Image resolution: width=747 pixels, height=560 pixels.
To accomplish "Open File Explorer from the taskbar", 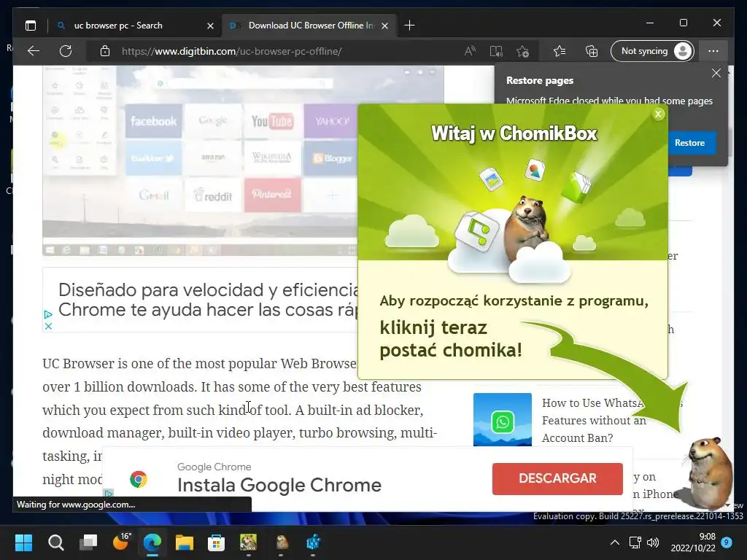I will [x=185, y=542].
